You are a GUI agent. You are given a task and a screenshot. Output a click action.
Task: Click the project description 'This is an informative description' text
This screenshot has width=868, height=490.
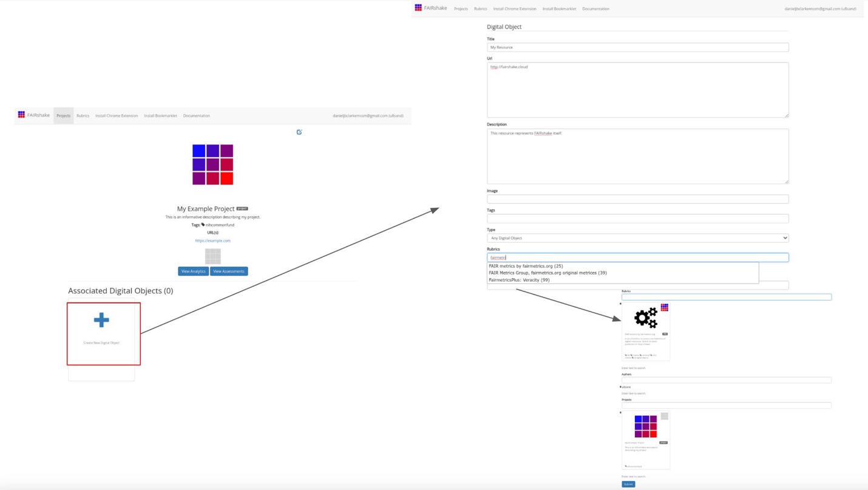click(213, 217)
